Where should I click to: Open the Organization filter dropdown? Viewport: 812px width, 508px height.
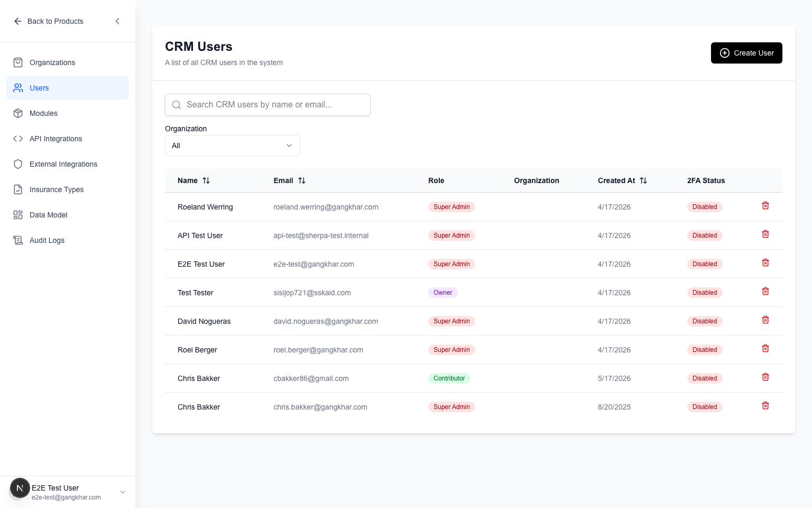point(233,146)
